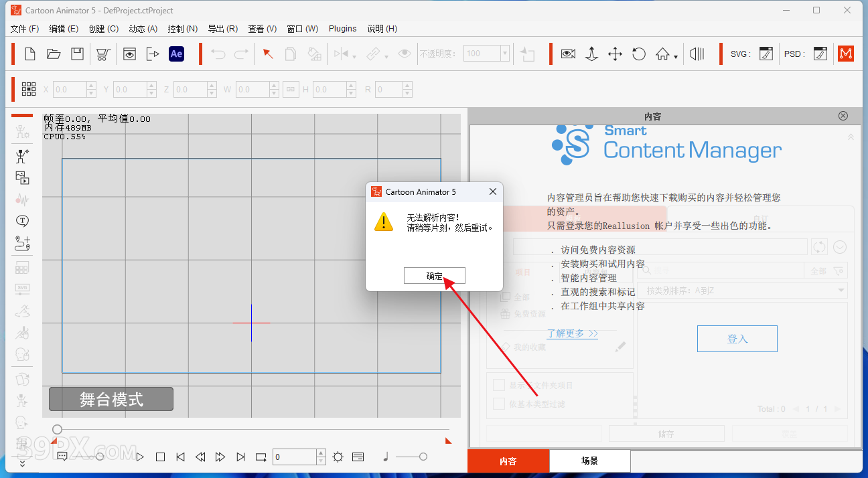Select the camera Zoom tool icon
Viewport: 868px width, 478px height.
pos(591,54)
